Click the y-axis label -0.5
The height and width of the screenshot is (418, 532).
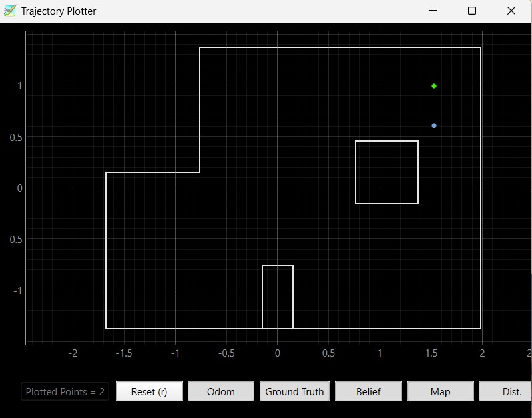tap(14, 240)
